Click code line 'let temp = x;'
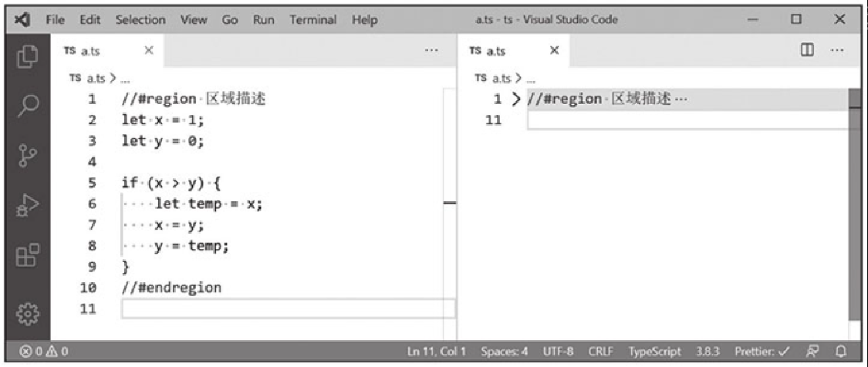Screen dimensions: 868x367 coord(208,204)
